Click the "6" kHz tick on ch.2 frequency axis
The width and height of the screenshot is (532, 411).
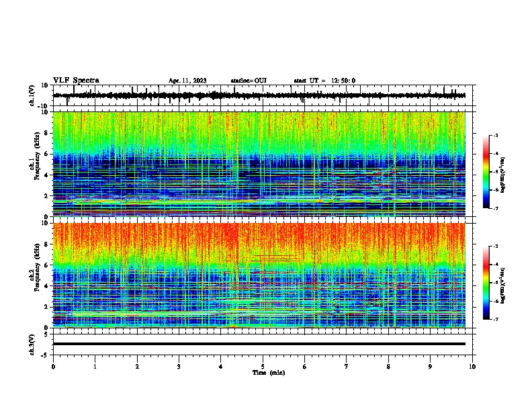click(46, 265)
